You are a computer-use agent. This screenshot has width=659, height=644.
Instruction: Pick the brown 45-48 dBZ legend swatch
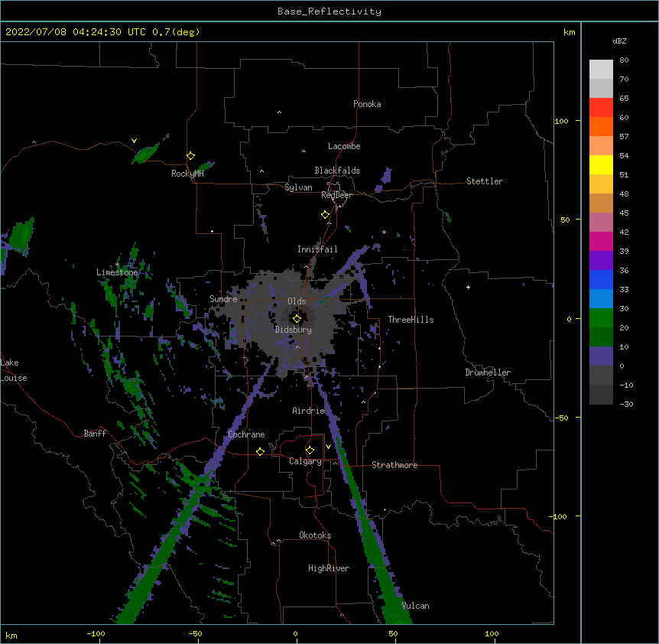pos(601,203)
